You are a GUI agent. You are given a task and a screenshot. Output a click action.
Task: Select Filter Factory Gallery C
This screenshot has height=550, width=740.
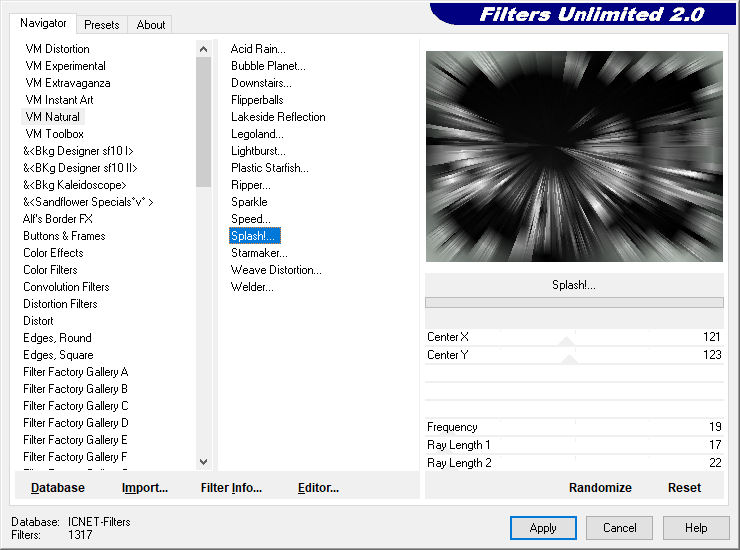[x=76, y=406]
